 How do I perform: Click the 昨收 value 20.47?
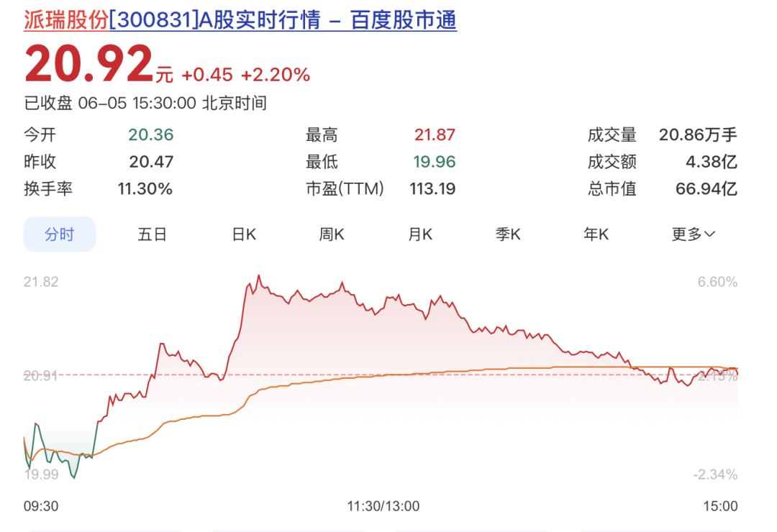[x=151, y=162]
